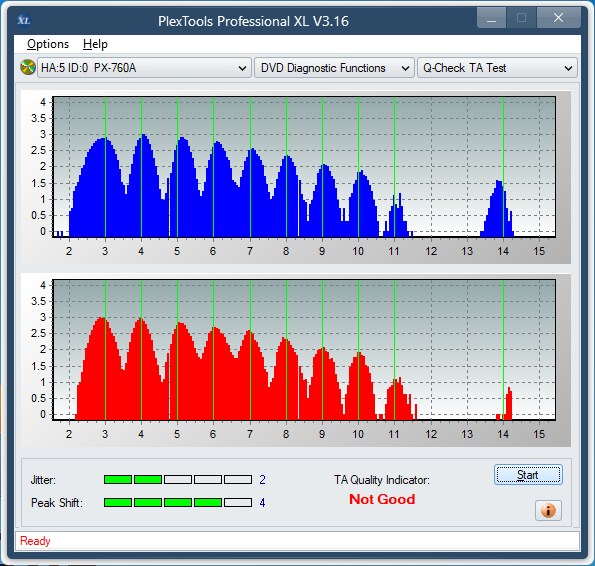The width and height of the screenshot is (595, 566).
Task: Click the PlexTools Professional XL V3.16 title
Action: coord(253,21)
